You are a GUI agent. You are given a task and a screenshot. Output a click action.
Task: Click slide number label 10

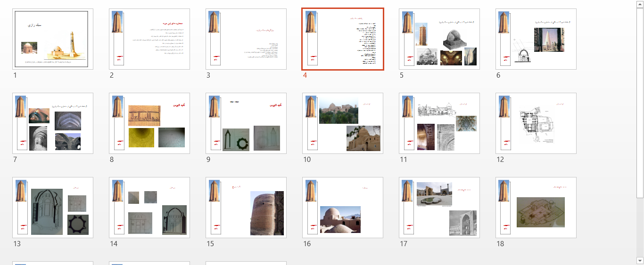307,160
